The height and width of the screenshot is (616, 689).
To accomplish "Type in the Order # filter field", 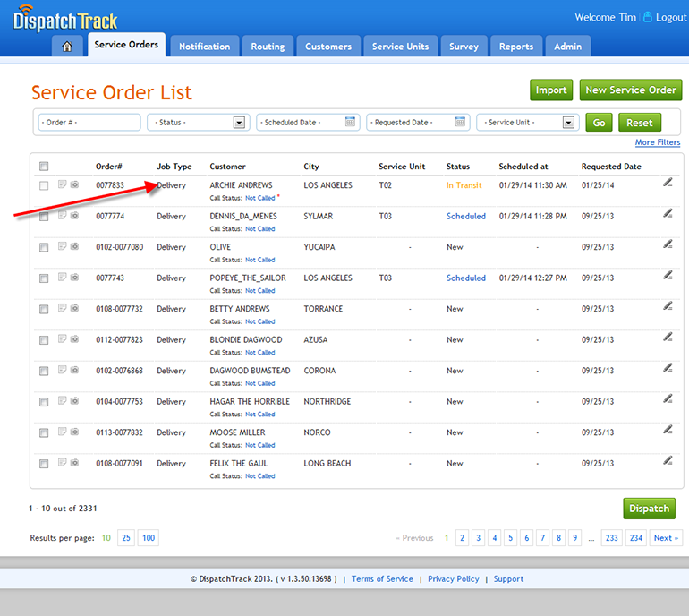I will click(x=89, y=123).
